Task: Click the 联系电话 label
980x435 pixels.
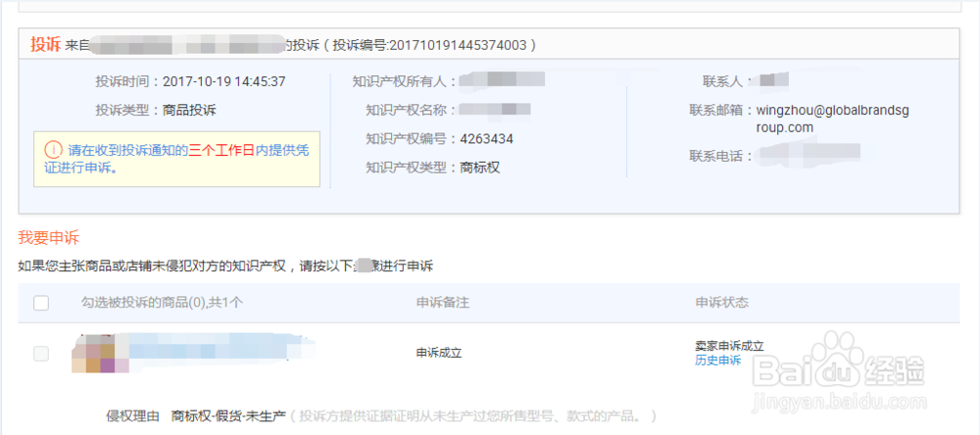Action: click(722, 156)
